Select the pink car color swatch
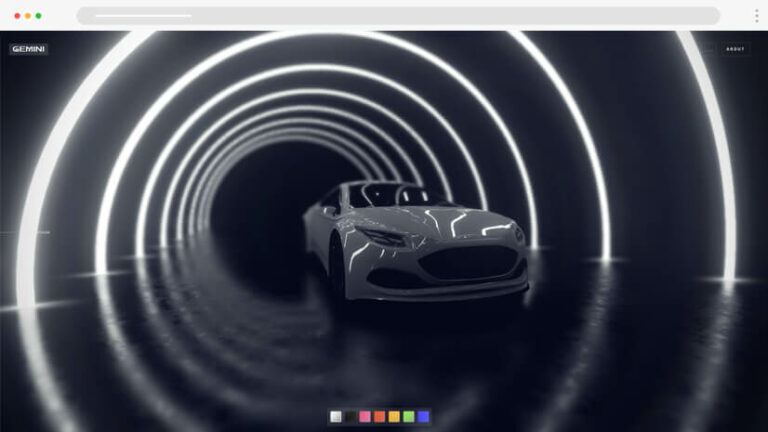768x432 pixels. click(x=365, y=416)
